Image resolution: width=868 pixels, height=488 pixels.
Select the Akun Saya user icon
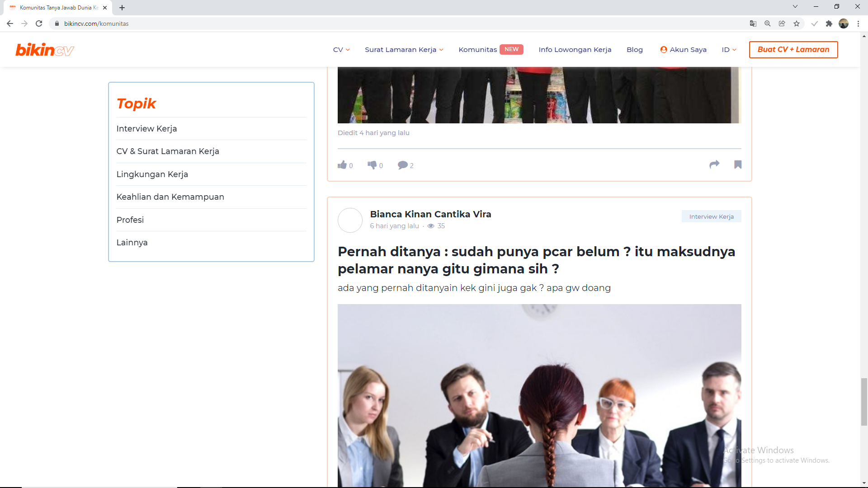coord(663,50)
